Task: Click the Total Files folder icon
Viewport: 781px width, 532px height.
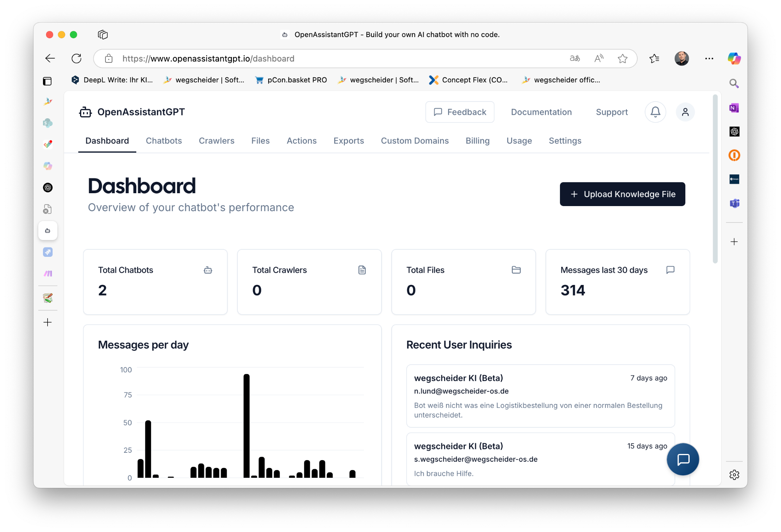Action: [516, 270]
